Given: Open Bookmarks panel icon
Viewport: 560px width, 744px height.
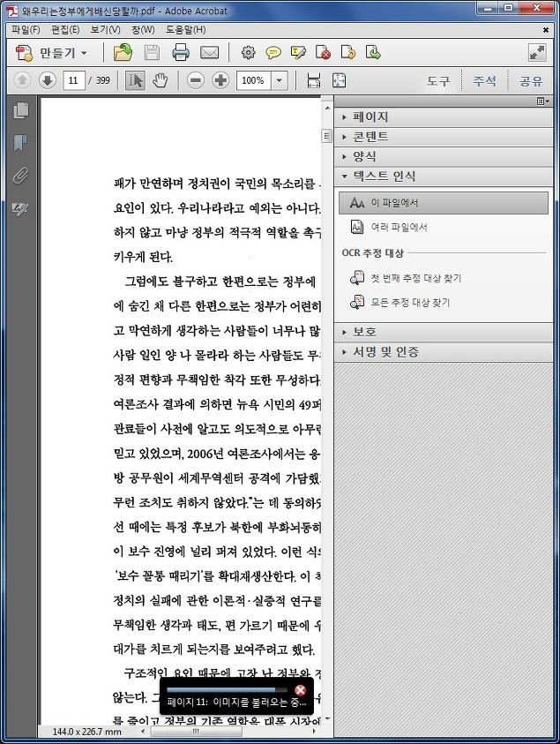Looking at the screenshot, I should tap(20, 142).
